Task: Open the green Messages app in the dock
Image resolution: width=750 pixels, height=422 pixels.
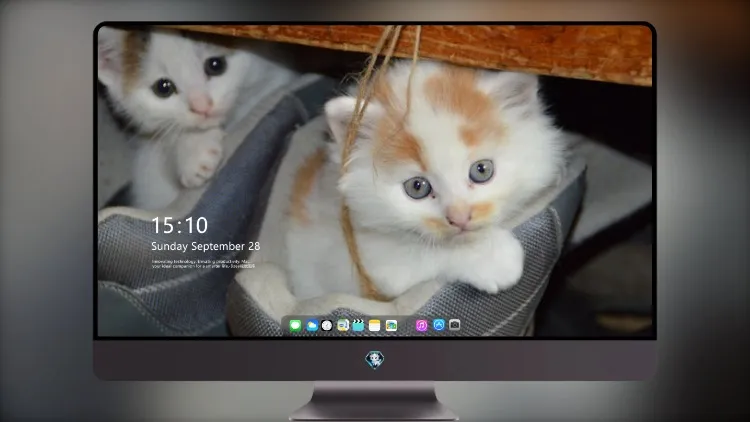Action: (295, 326)
